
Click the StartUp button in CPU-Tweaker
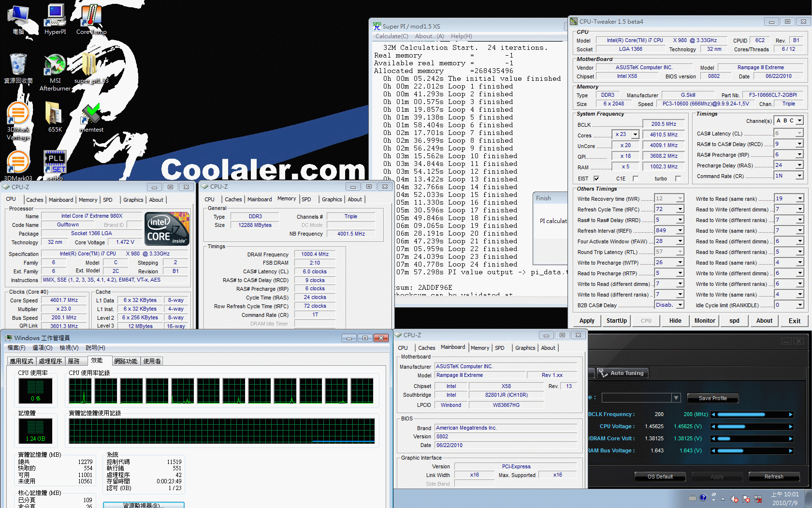tap(616, 321)
